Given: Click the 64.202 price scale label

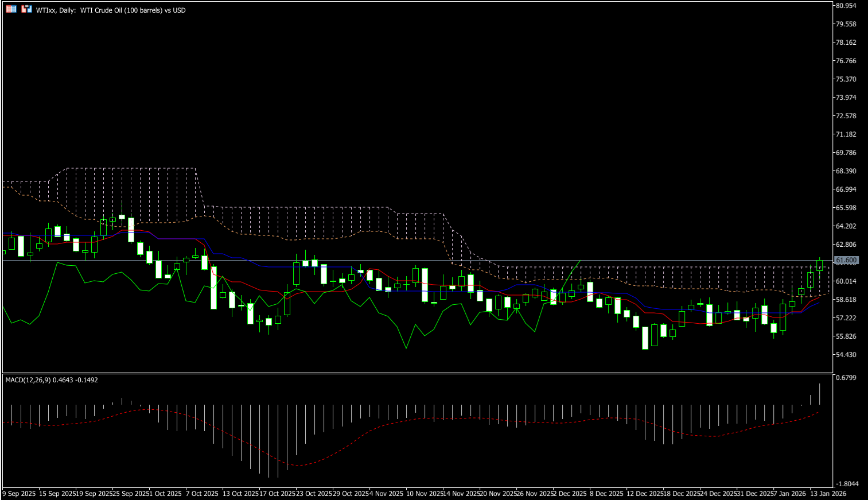Looking at the screenshot, I should tap(846, 226).
